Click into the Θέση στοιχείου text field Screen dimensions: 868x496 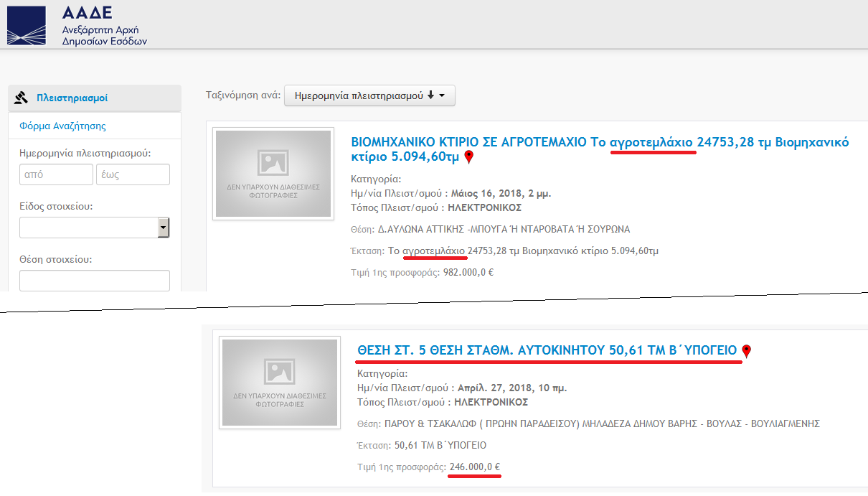pyautogui.click(x=94, y=281)
